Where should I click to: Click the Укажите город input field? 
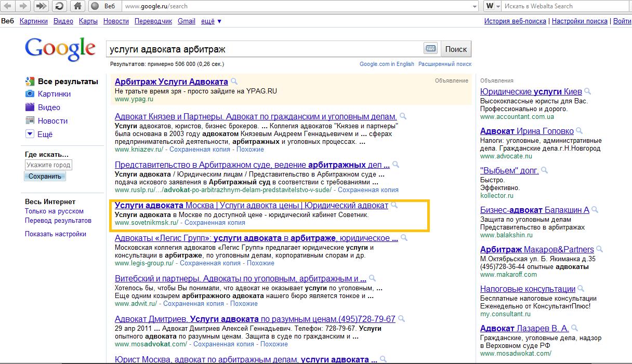click(48, 165)
